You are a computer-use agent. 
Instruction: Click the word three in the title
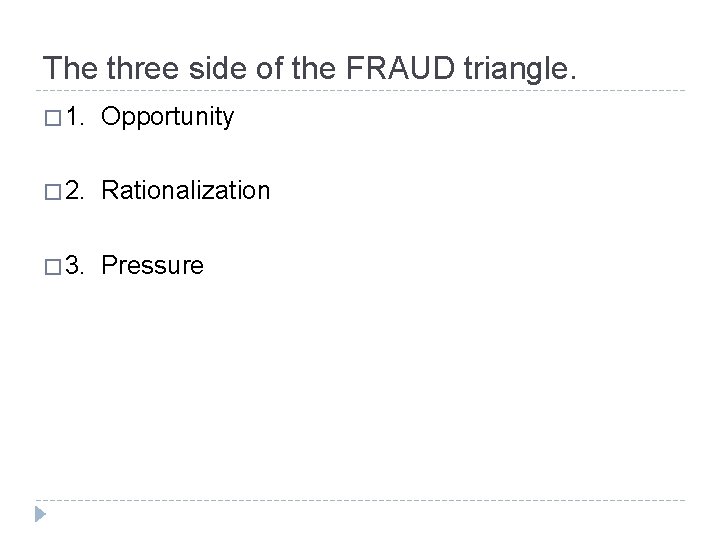click(142, 68)
